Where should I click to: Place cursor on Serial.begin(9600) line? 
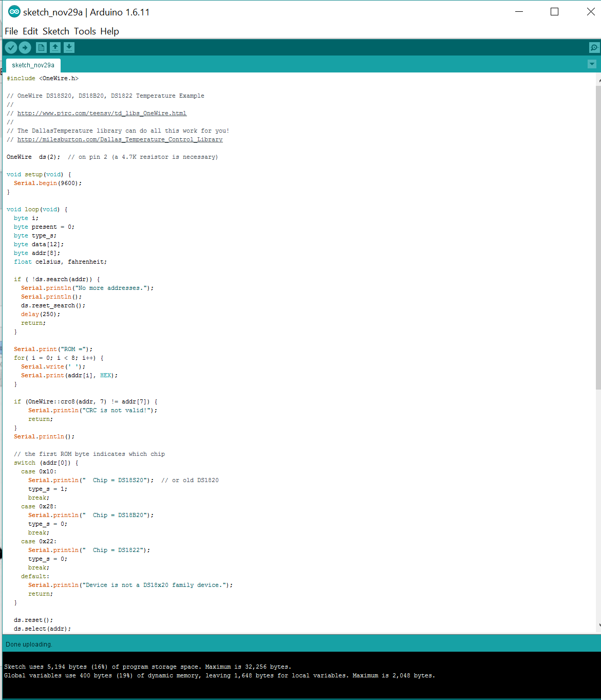(x=47, y=183)
